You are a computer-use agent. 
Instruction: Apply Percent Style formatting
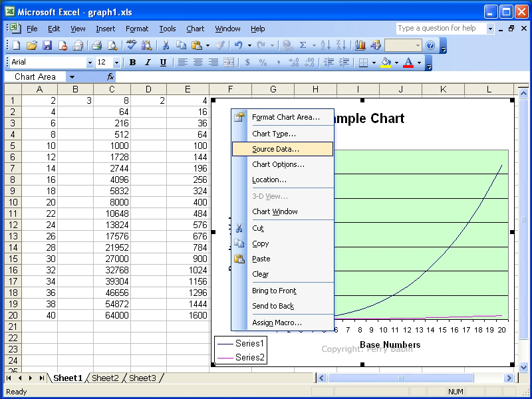click(263, 63)
